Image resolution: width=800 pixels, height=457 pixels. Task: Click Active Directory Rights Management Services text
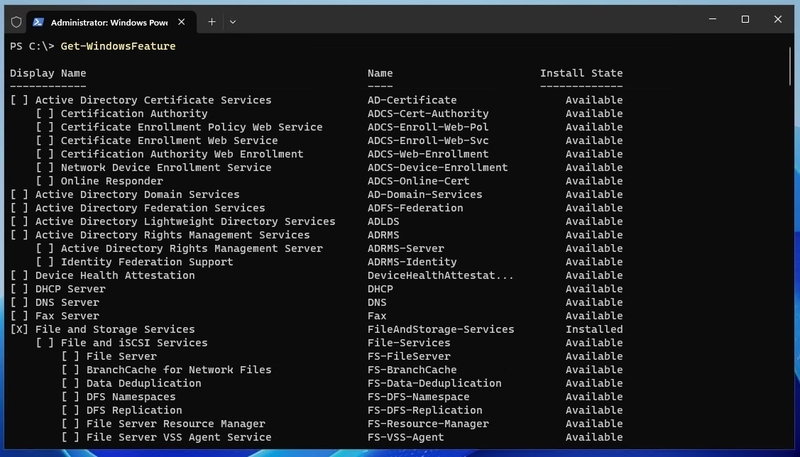[172, 235]
